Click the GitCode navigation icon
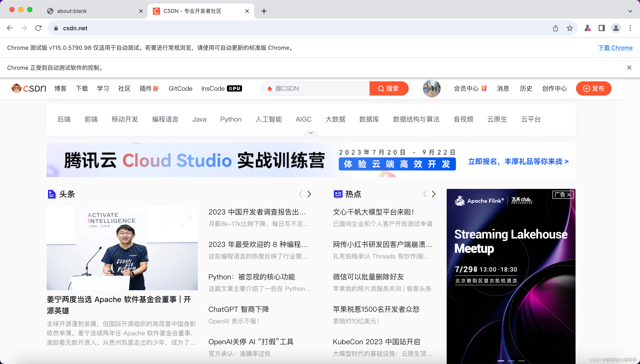Screen dimensions: 640x364 [x=180, y=89]
